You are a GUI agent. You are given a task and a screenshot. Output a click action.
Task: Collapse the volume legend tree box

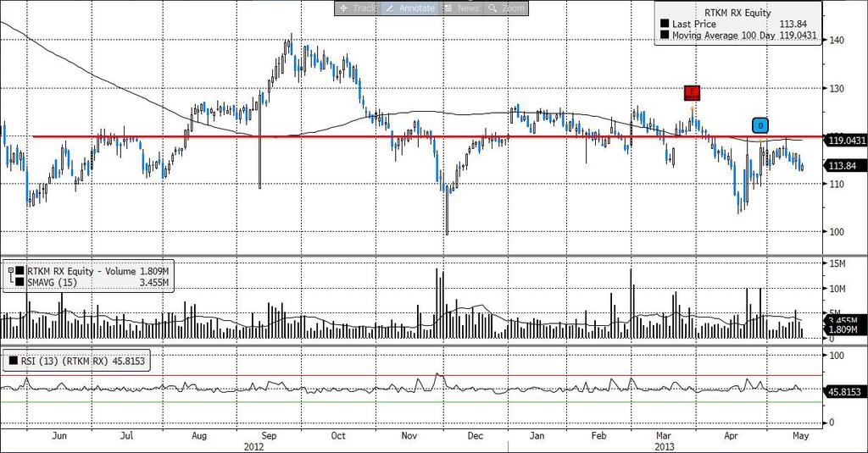coord(10,270)
